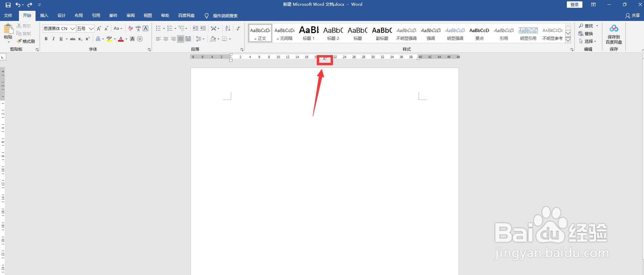Open the font size dropdown (五号)

point(91,28)
